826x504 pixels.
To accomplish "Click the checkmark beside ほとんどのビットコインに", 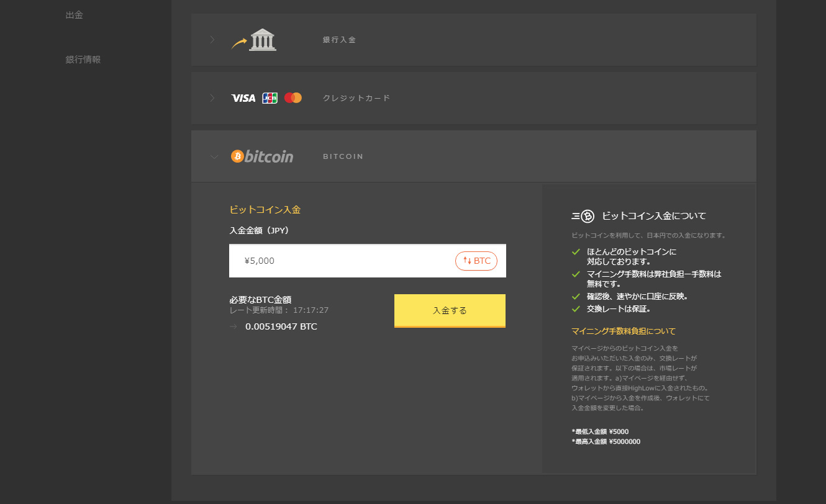I will (x=576, y=252).
